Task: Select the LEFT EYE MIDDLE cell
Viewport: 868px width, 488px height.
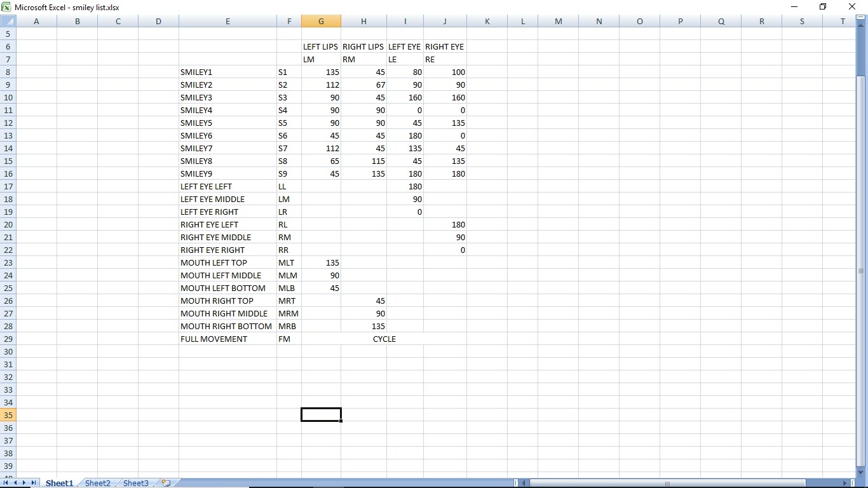Action: [227, 199]
